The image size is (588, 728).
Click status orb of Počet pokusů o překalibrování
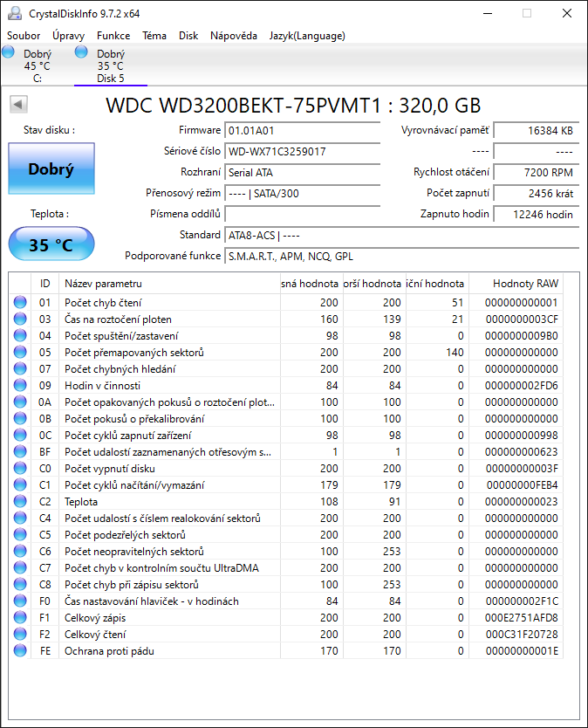point(20,418)
